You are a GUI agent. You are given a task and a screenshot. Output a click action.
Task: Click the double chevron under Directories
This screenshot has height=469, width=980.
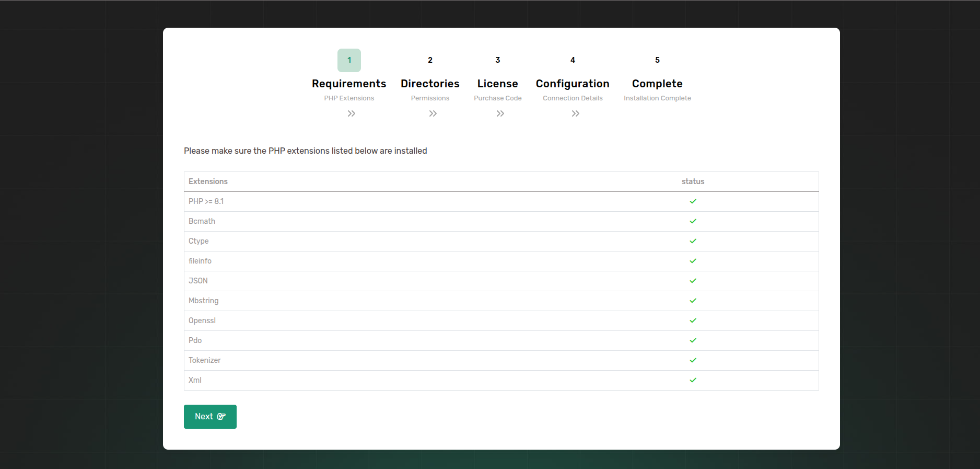[433, 113]
